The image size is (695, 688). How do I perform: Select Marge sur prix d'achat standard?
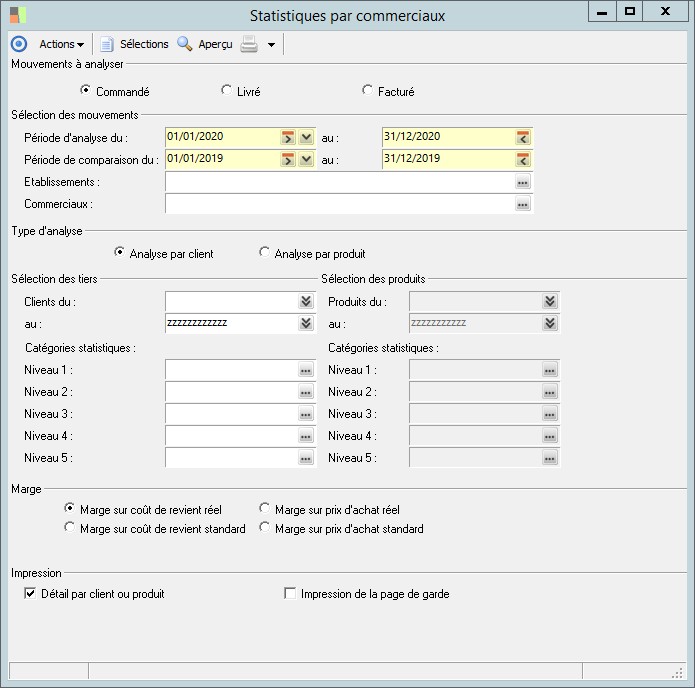click(x=265, y=528)
